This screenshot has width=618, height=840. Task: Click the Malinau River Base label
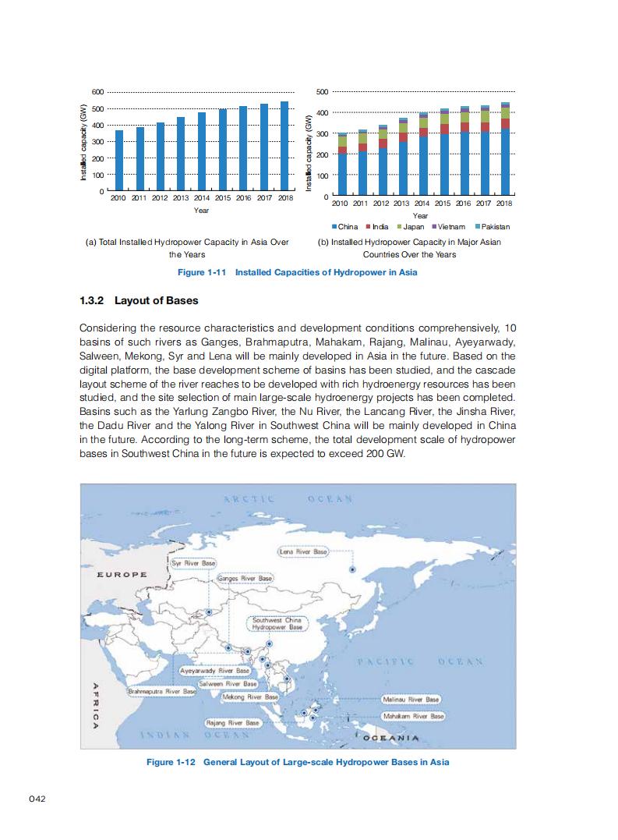[x=411, y=700]
